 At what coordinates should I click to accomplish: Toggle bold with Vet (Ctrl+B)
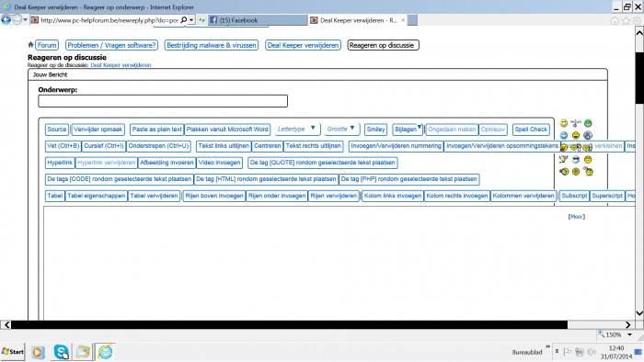63,146
